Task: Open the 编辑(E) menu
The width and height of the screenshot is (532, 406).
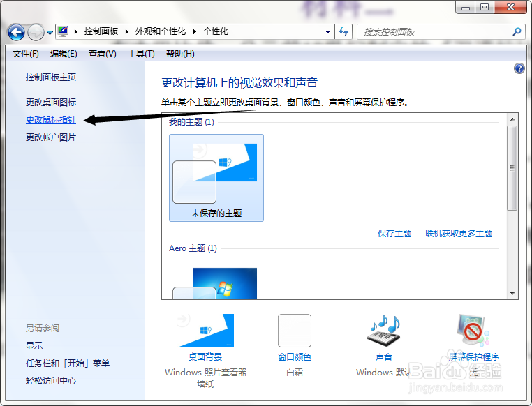Action: coord(64,54)
